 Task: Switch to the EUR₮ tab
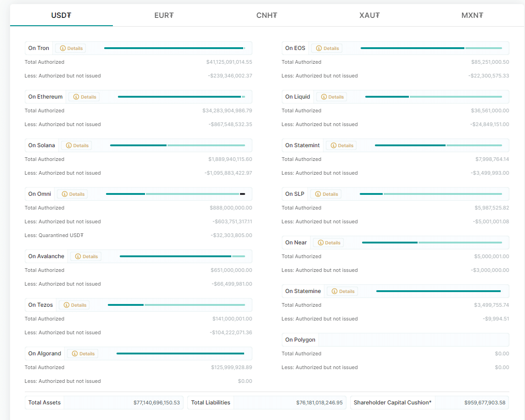coord(164,15)
